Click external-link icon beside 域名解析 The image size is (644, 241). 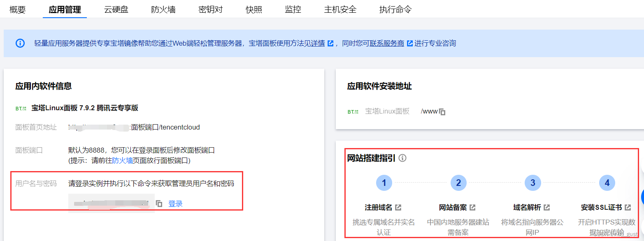546,207
